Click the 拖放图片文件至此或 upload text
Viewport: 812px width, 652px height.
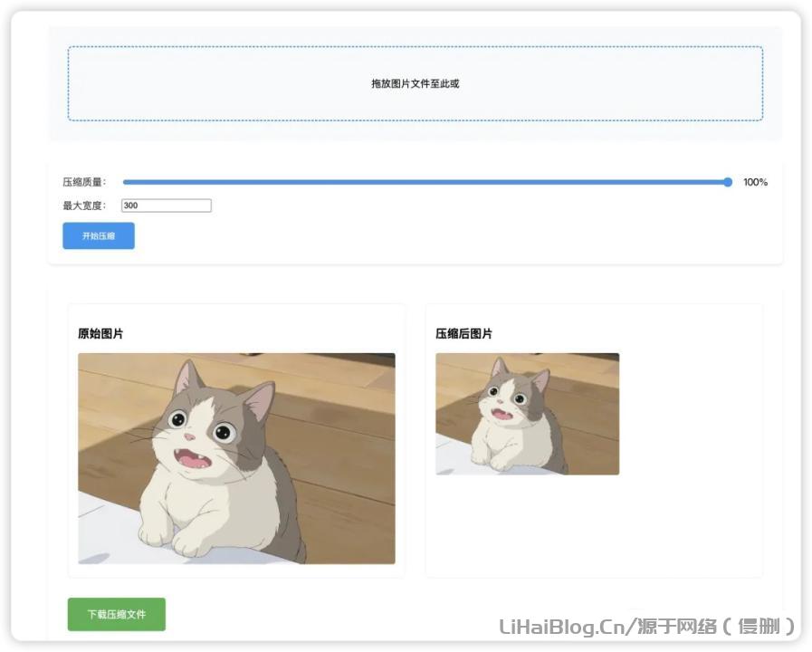415,83
